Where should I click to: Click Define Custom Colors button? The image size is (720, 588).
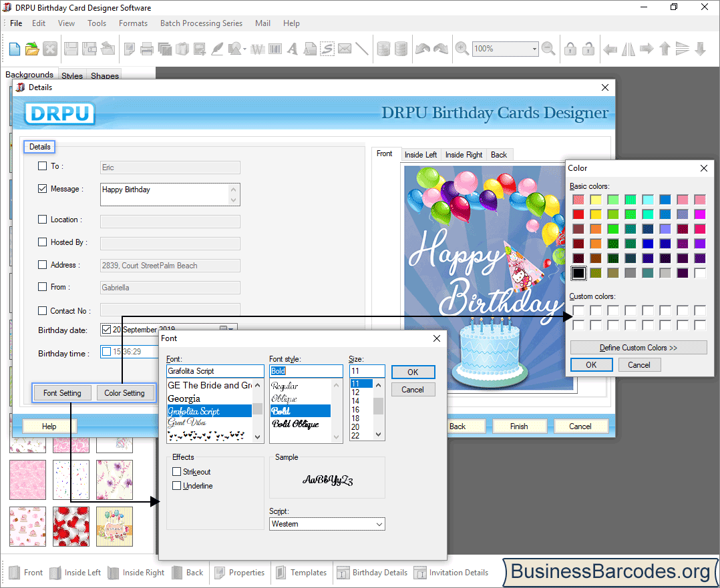[x=639, y=348]
